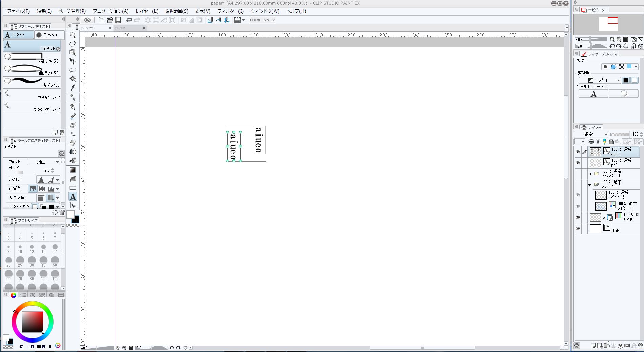644x352 pixels.
Task: Open CLIP STUDIO launcher swirl icon
Action: point(87,20)
